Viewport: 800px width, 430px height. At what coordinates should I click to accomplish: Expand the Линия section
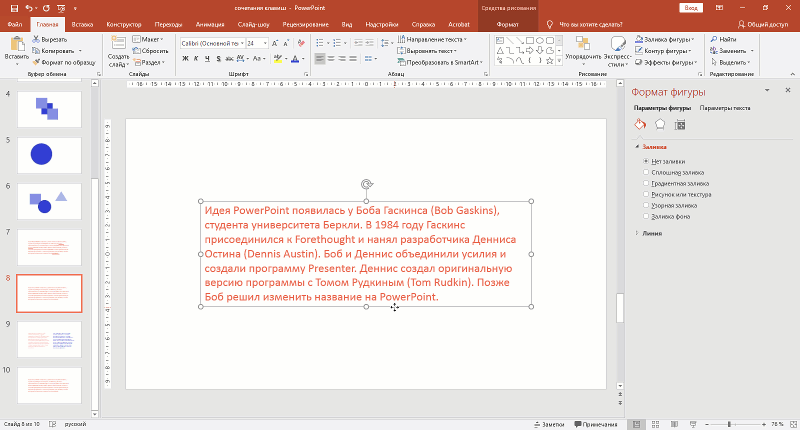click(x=651, y=233)
